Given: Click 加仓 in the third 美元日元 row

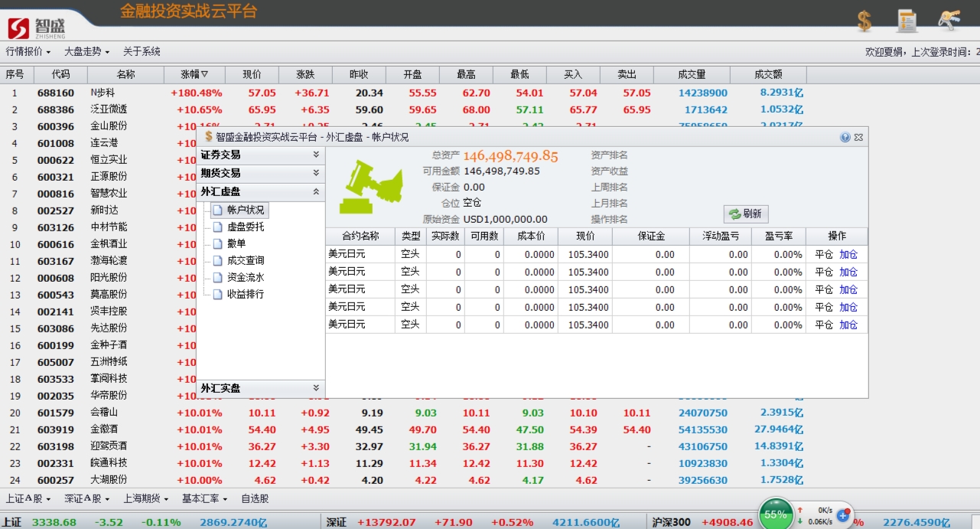Looking at the screenshot, I should pyautogui.click(x=848, y=289).
